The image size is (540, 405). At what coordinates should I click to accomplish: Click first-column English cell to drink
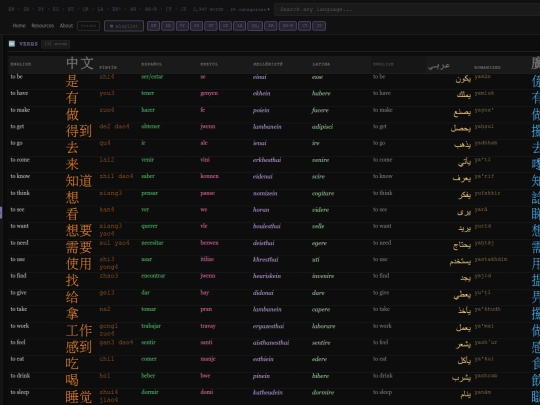click(20, 375)
